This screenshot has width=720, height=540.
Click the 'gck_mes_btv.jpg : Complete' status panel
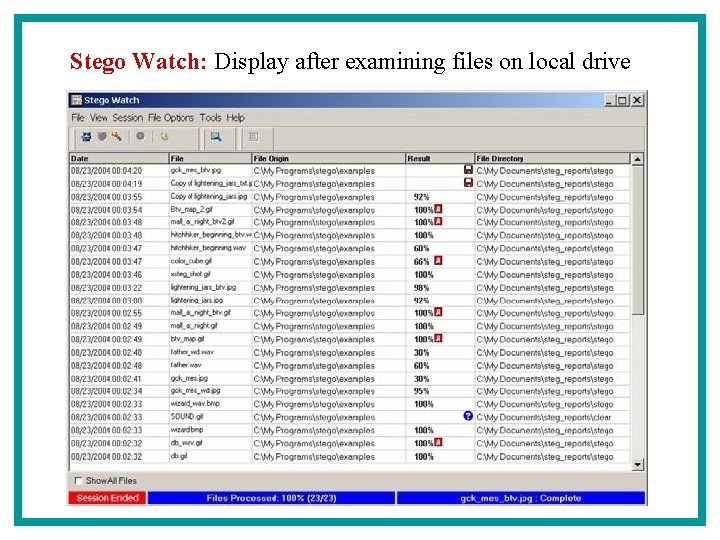coord(521,498)
